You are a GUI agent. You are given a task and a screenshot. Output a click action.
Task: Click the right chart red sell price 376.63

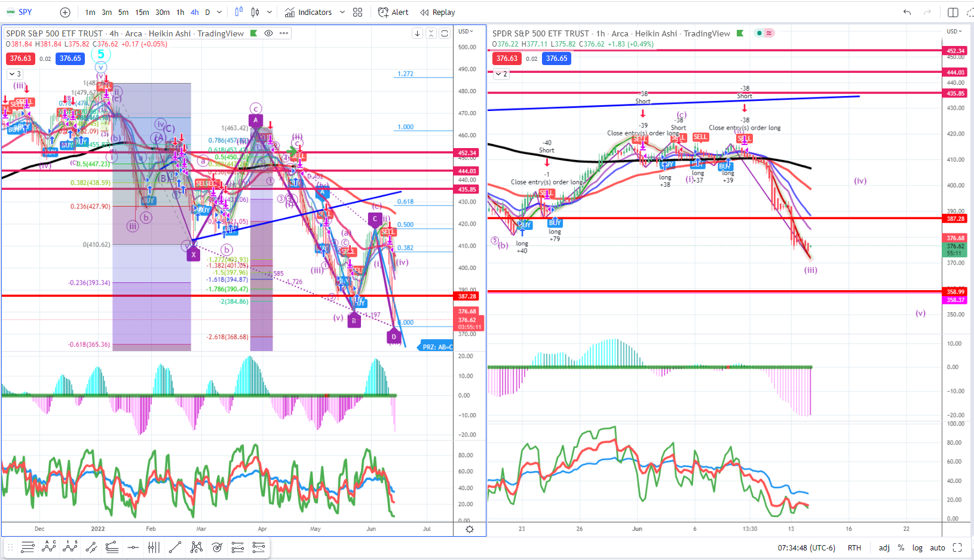point(507,59)
